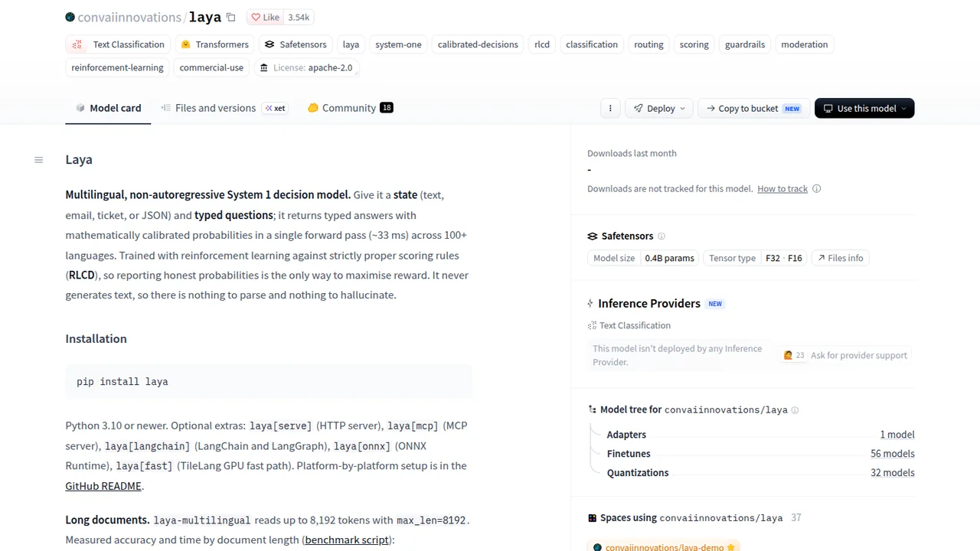Open the benchmark script link

pyautogui.click(x=347, y=540)
